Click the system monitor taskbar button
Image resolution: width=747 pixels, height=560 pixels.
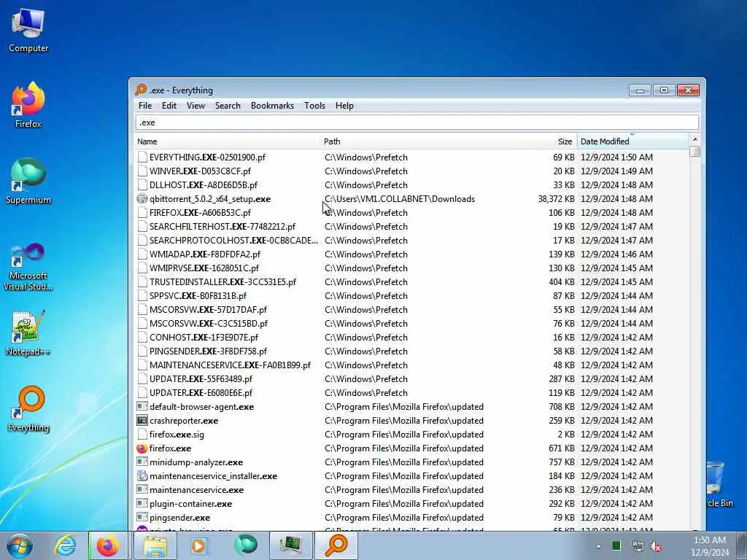tap(290, 545)
